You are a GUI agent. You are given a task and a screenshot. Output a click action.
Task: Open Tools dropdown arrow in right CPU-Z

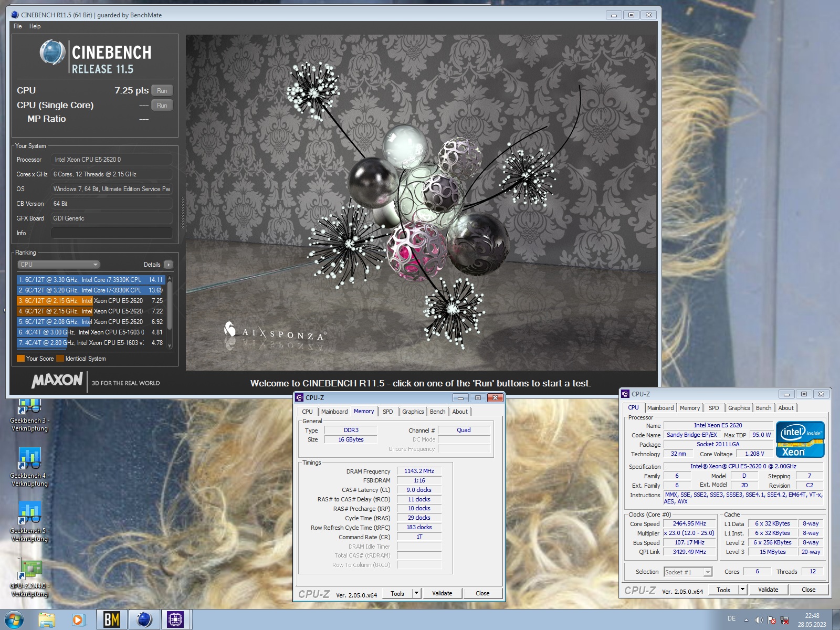[742, 590]
